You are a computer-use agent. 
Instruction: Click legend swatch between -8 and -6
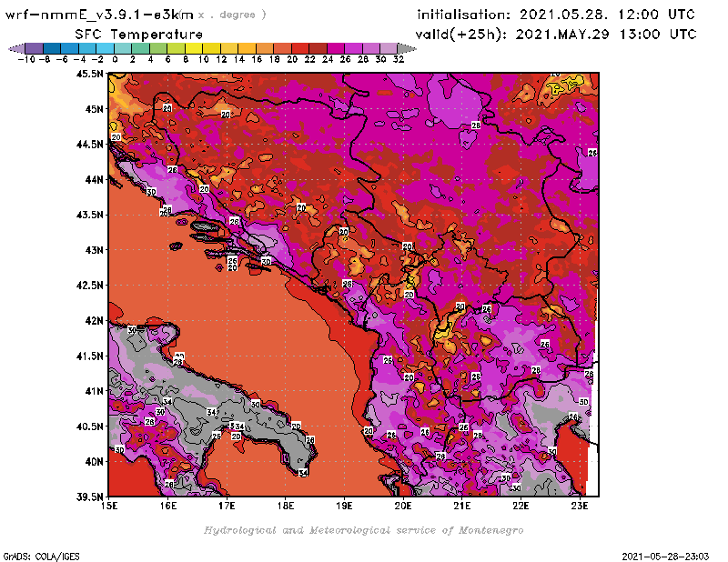coord(52,48)
